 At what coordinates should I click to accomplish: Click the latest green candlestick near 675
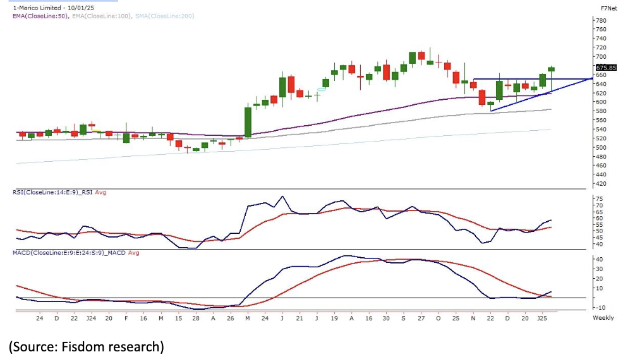(552, 69)
